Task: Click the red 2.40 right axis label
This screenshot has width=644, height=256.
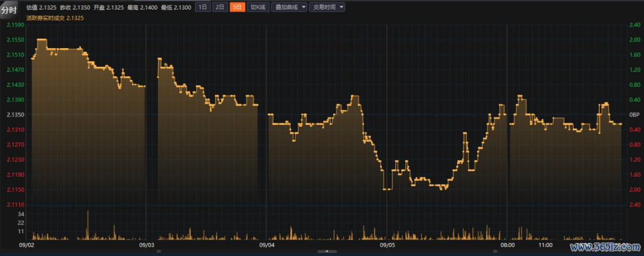Action: tap(634, 205)
